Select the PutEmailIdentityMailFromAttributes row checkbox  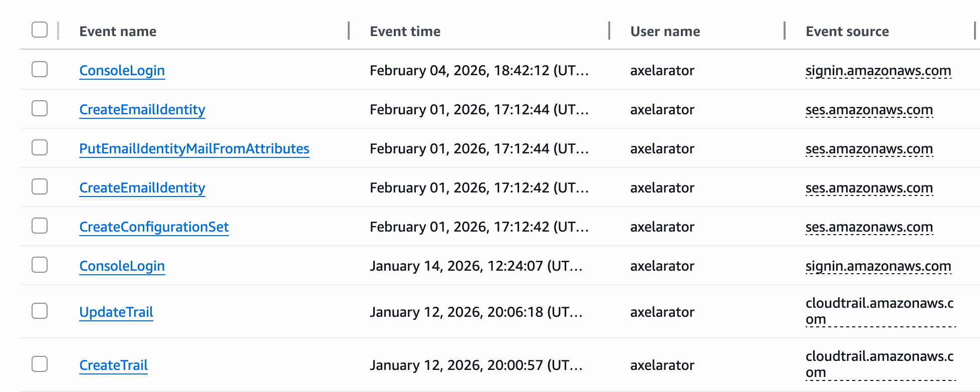(x=40, y=148)
